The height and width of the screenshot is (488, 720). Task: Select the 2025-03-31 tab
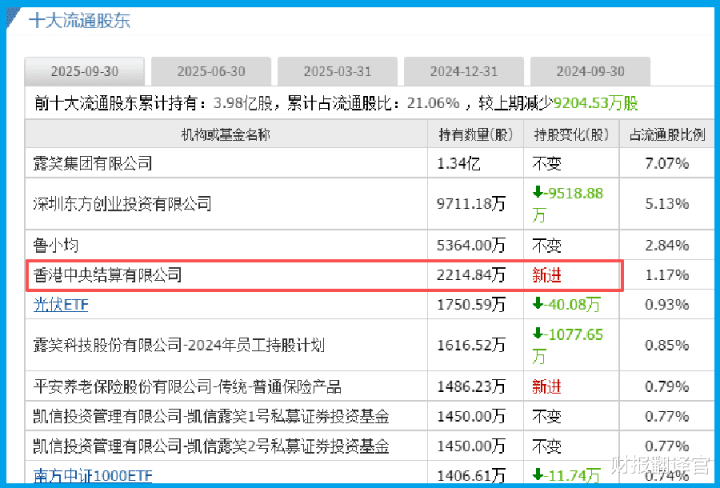338,71
